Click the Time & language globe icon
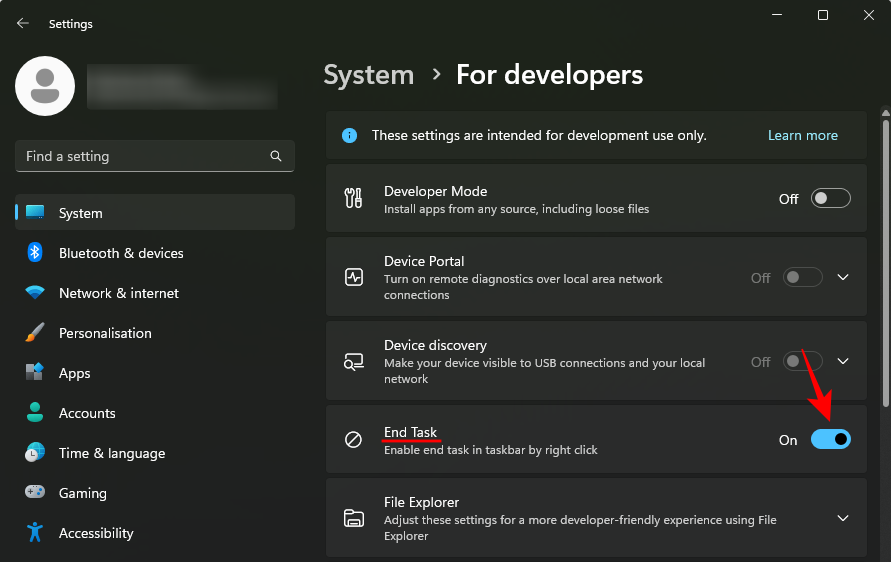The width and height of the screenshot is (891, 562). [35, 453]
